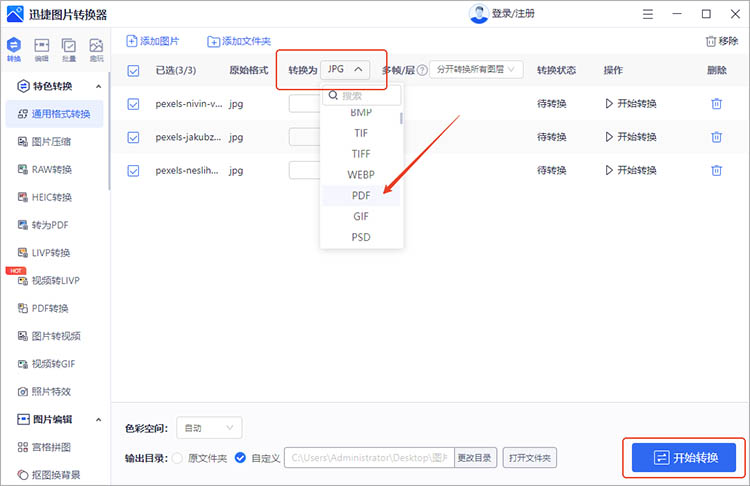Click the help icon next to 多帧/层
Viewport: 750px width, 486px height.
click(x=422, y=70)
